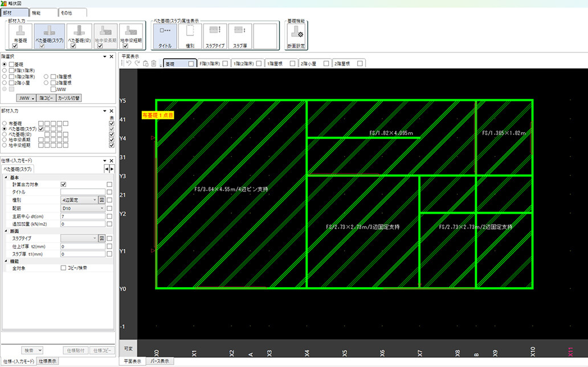Open 断面設定 foundation function
588x367 pixels.
(x=296, y=36)
